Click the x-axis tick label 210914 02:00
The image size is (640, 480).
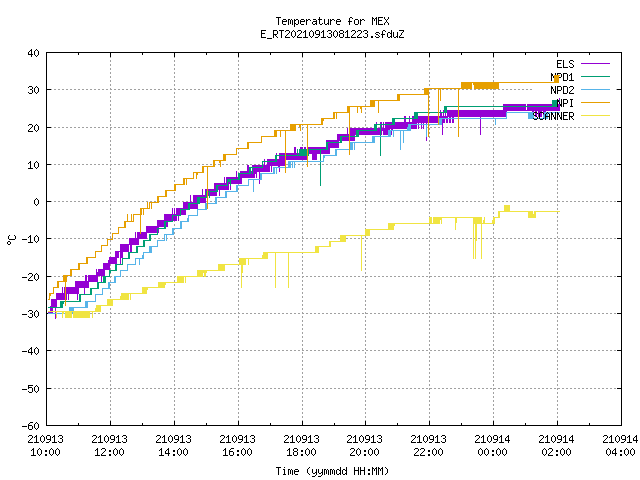(557, 446)
